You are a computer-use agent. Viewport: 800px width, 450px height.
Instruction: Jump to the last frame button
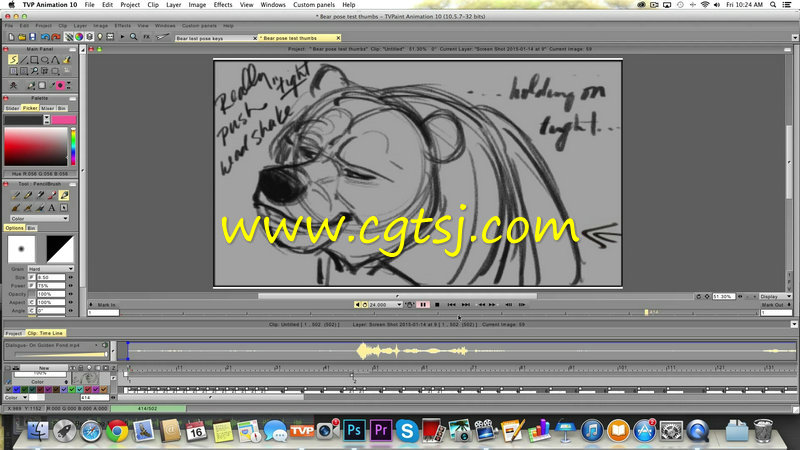click(466, 305)
